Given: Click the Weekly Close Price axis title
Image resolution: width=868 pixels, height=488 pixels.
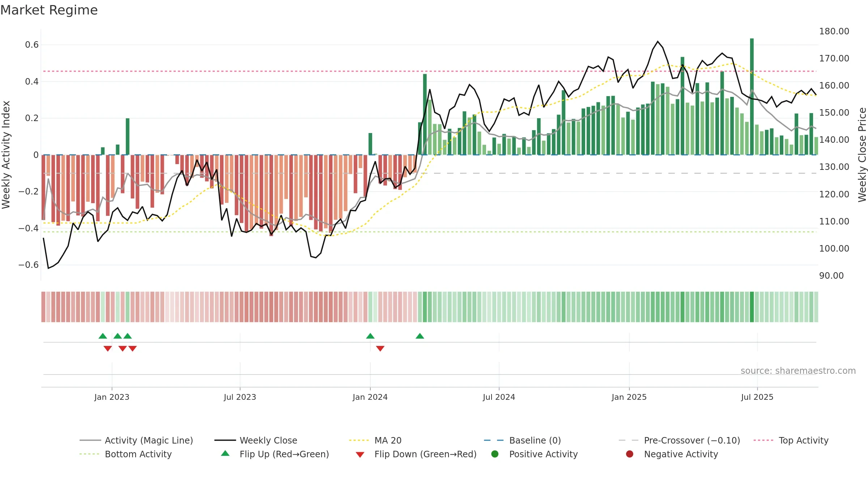Looking at the screenshot, I should [862, 155].
